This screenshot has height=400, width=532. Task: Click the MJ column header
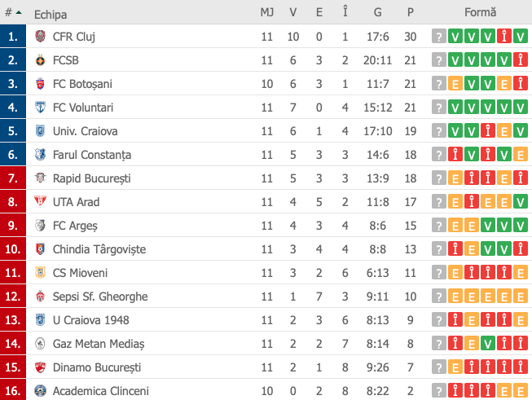(x=267, y=12)
